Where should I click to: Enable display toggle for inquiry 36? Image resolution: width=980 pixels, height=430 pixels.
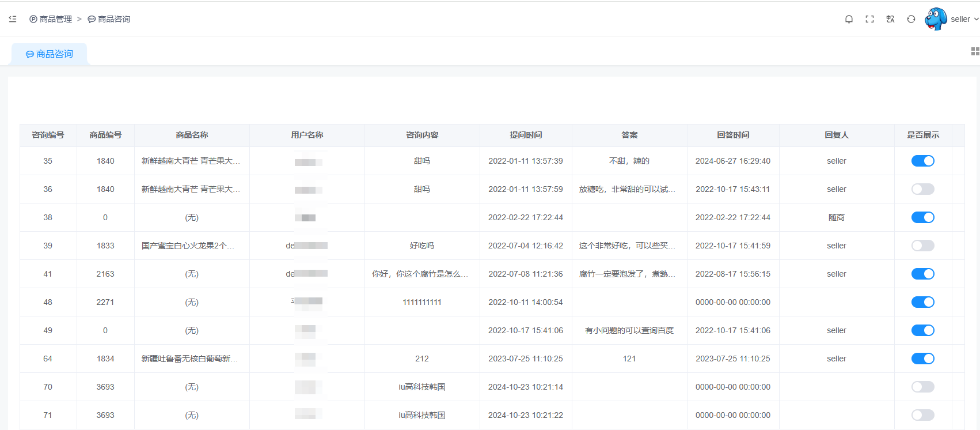[x=922, y=189]
